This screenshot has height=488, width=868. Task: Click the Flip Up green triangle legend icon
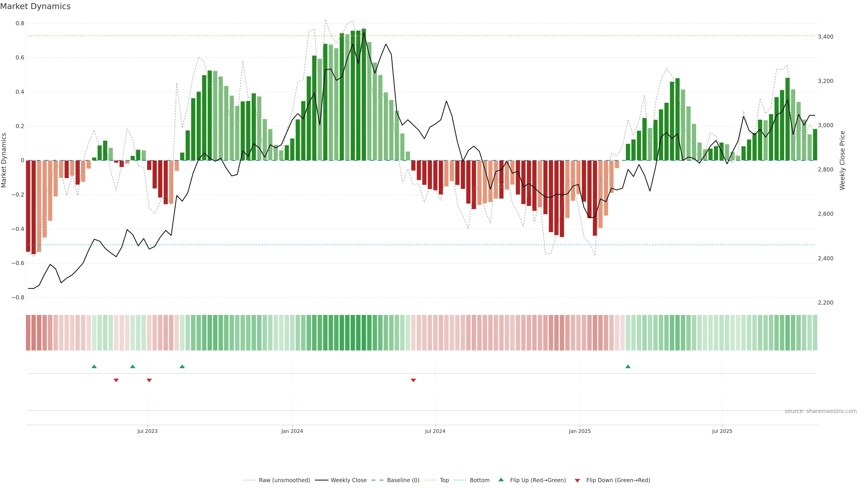[501, 480]
